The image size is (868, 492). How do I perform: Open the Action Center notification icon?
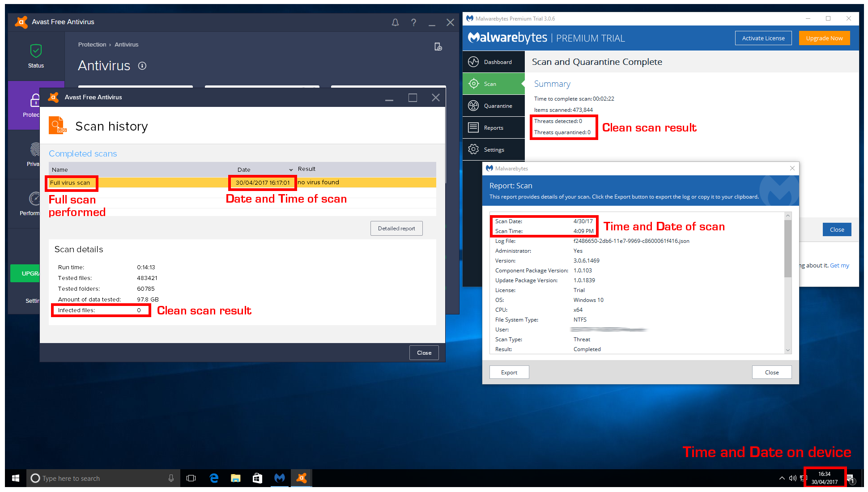(851, 479)
